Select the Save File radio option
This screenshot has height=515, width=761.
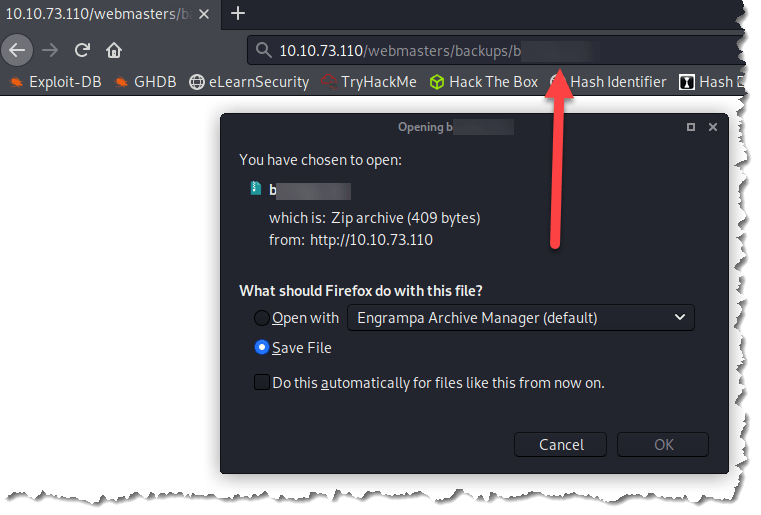click(262, 348)
